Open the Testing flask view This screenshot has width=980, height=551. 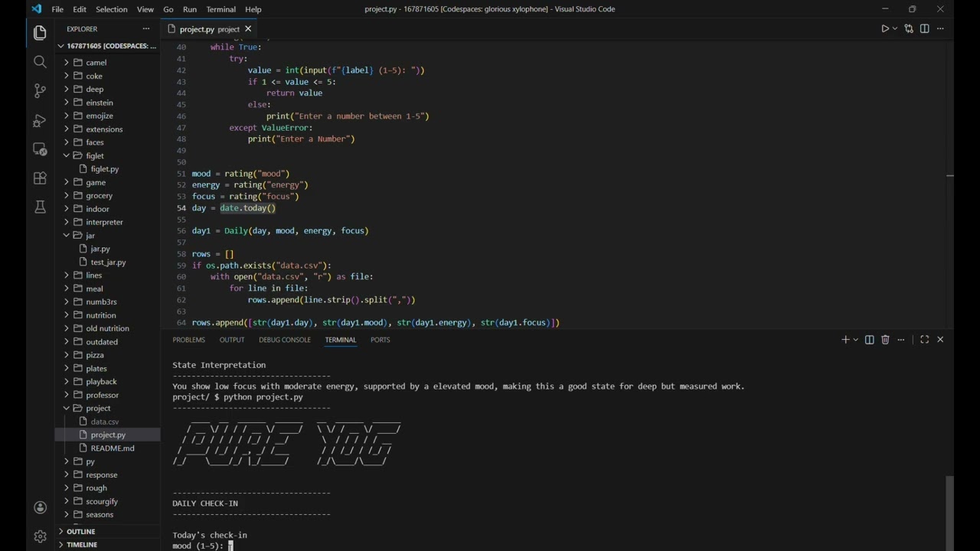point(40,207)
